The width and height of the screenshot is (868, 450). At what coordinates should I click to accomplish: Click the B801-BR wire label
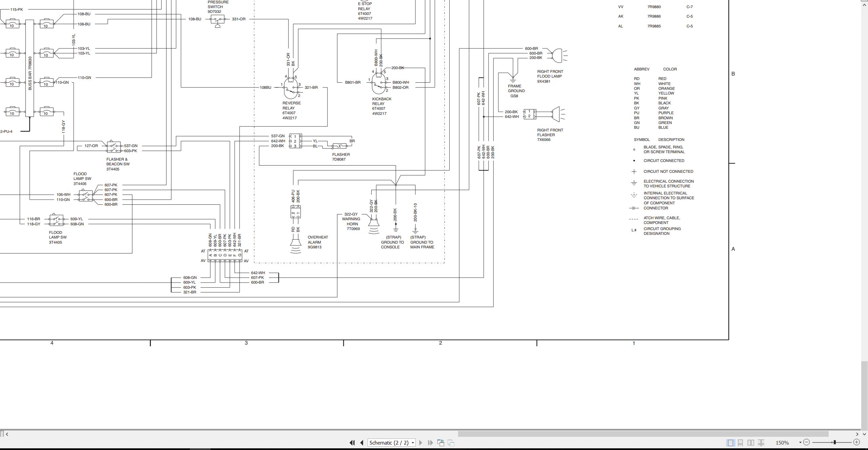[x=353, y=82]
